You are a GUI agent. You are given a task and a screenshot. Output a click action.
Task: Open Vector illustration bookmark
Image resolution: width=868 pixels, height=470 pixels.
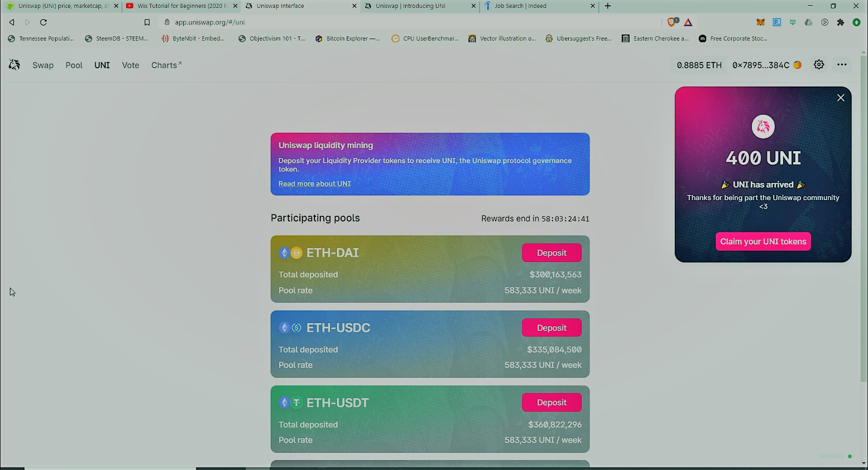[x=502, y=39]
